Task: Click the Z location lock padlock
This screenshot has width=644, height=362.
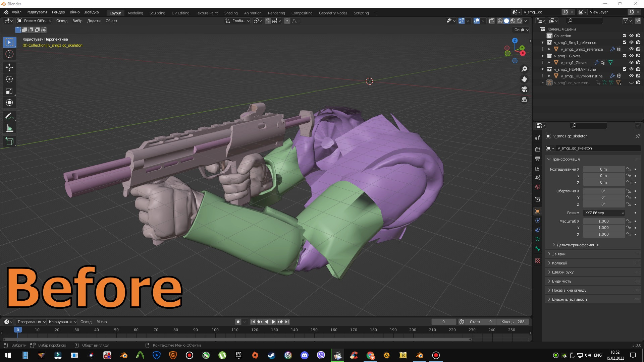Action: tap(629, 182)
